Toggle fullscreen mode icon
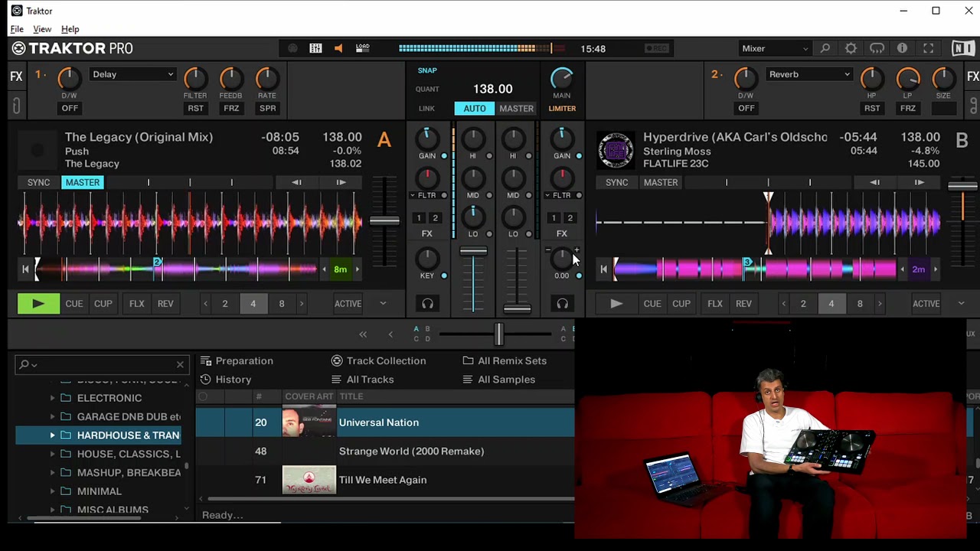Viewport: 980px width, 551px height. click(928, 48)
